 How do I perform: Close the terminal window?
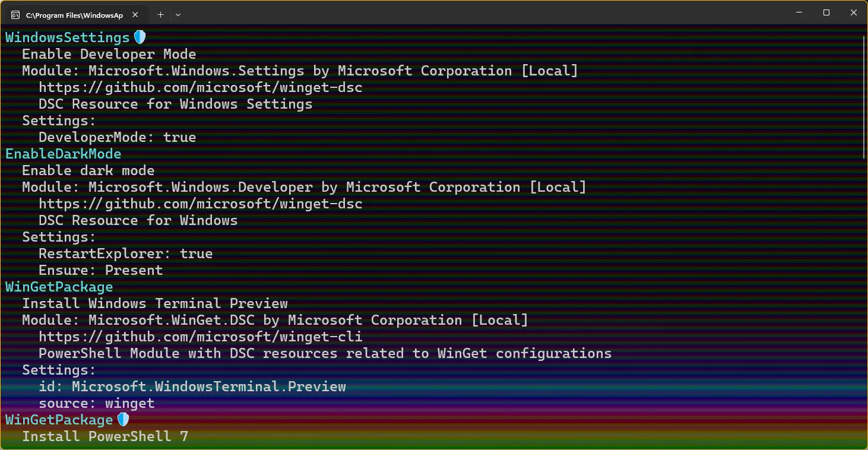tap(854, 12)
